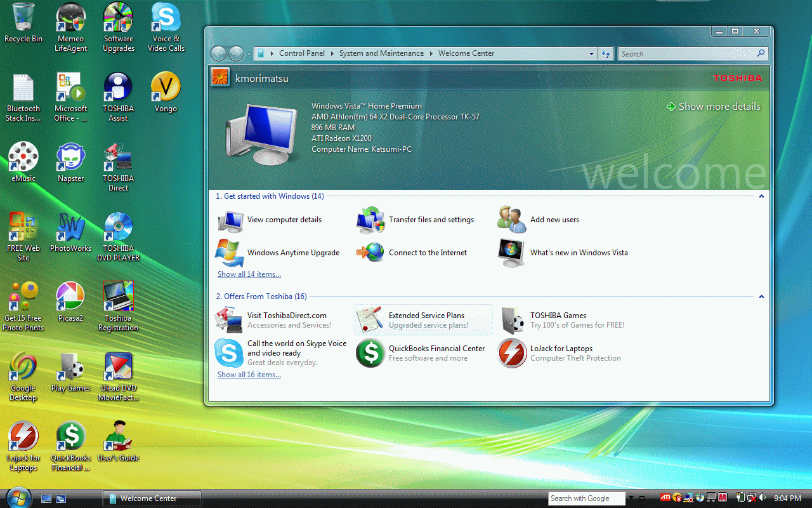This screenshot has height=508, width=812.
Task: Select the Get 15 Free Photo Prints icon
Action: tap(23, 307)
